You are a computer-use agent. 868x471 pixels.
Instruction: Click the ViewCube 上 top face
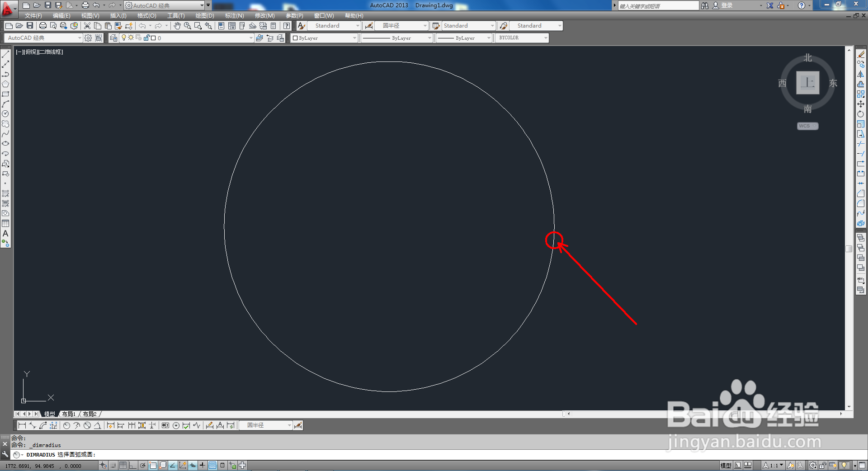pos(807,83)
